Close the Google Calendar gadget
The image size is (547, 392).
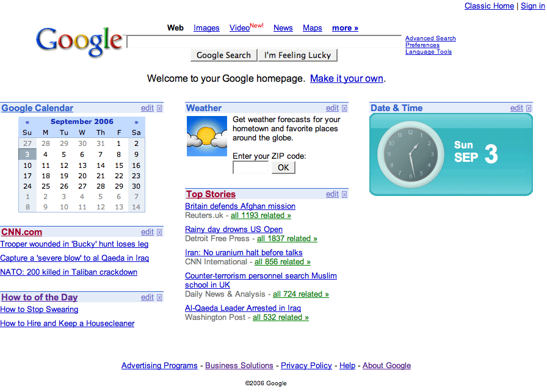point(159,108)
